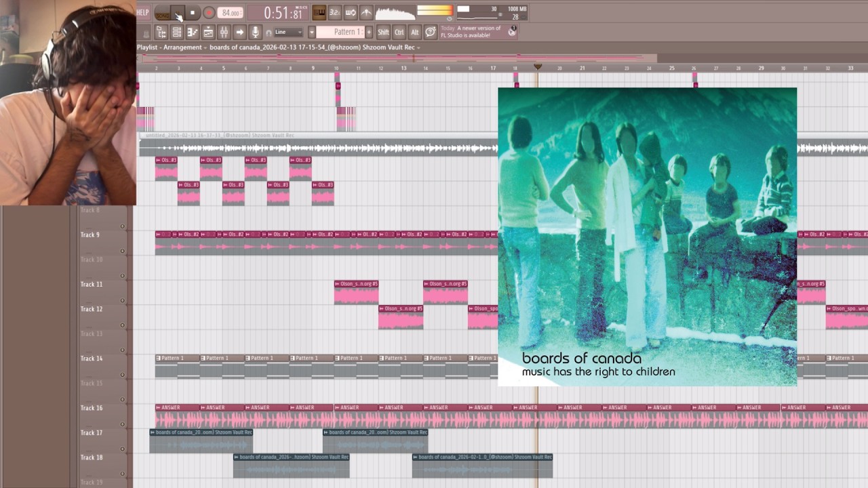Viewport: 868px width, 488px height.
Task: Click the Pattern 1 name field
Action: 340,32
